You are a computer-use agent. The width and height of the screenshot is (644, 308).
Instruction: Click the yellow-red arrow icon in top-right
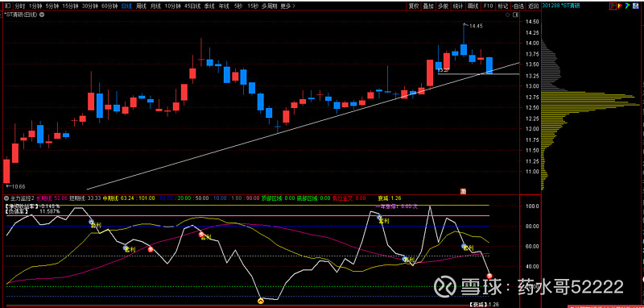pyautogui.click(x=621, y=6)
